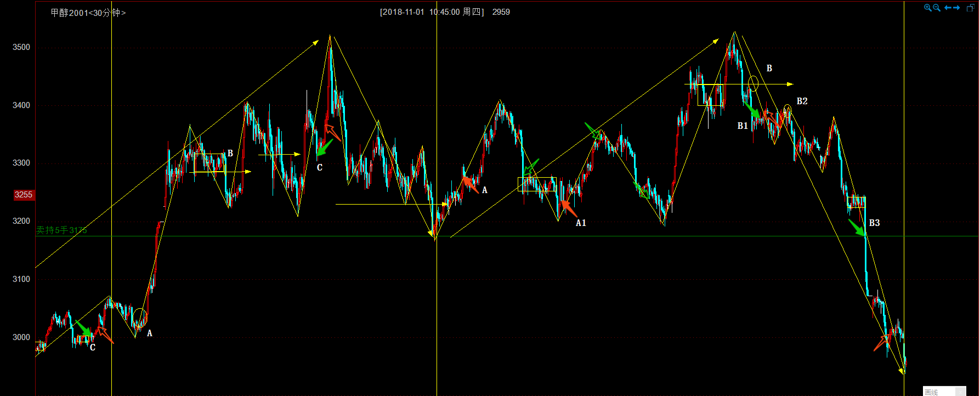Select the yellow circle beside lower-left label A
This screenshot has width=980, height=396.
tap(140, 317)
